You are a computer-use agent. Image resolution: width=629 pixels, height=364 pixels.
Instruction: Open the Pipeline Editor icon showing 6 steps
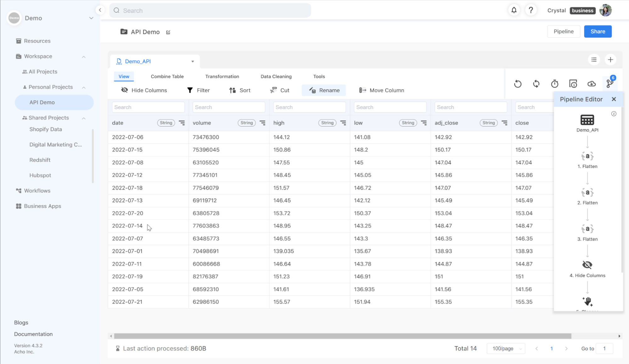[x=610, y=84]
